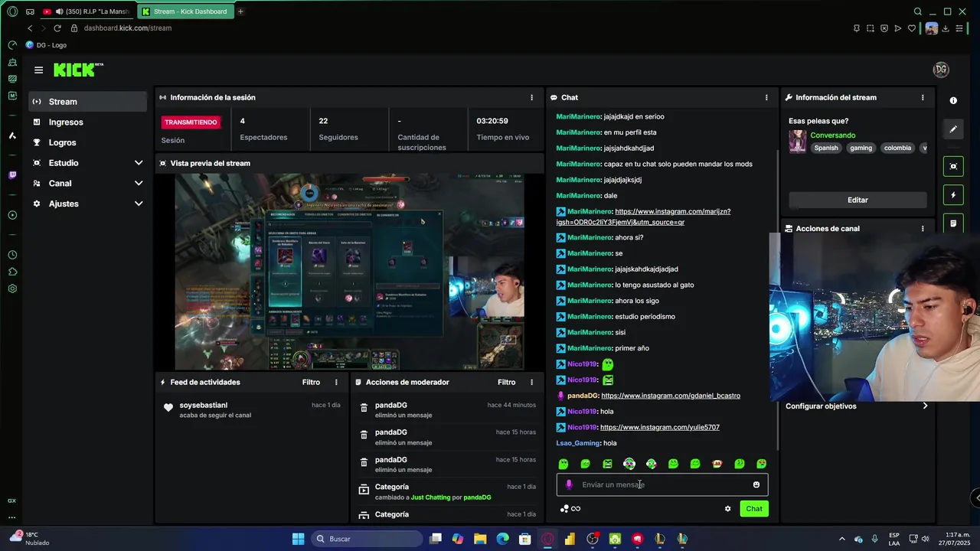Click the stream preview video
This screenshot has height=551, width=980.
tap(349, 272)
